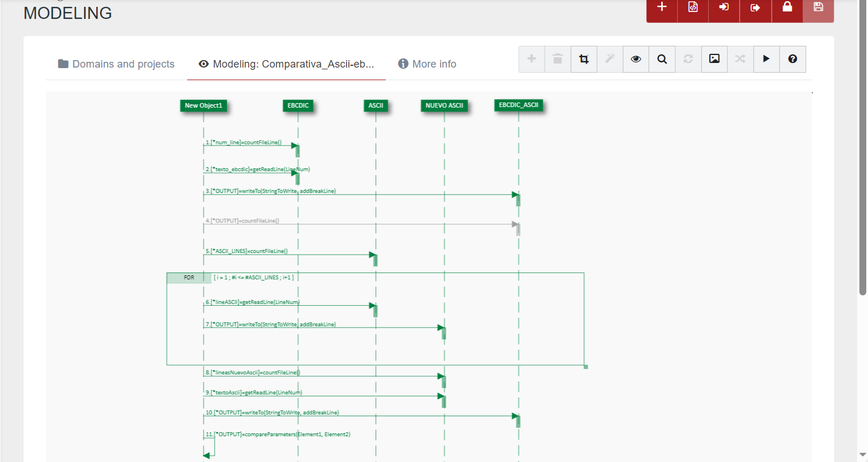Toggle visibility with the eye icon
The height and width of the screenshot is (462, 868).
click(x=636, y=59)
